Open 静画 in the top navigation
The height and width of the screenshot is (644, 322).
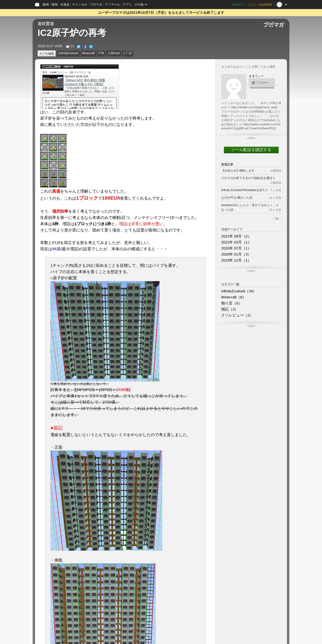pyautogui.click(x=55, y=5)
